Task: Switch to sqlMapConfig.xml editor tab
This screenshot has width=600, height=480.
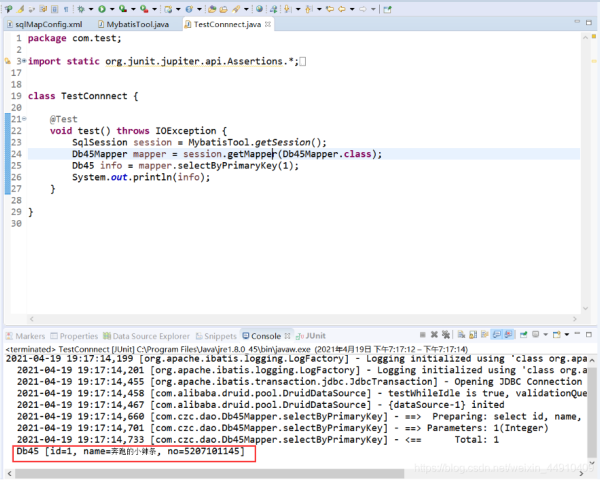Action: point(45,24)
